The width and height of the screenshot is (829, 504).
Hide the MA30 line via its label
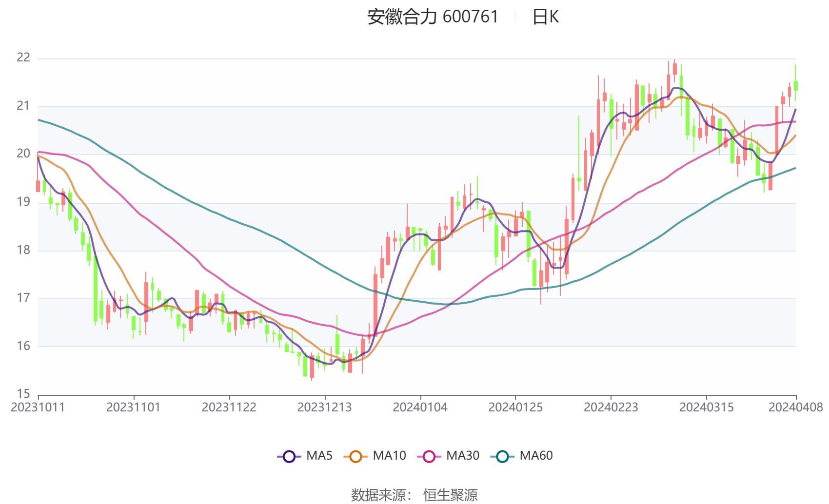[x=463, y=456]
